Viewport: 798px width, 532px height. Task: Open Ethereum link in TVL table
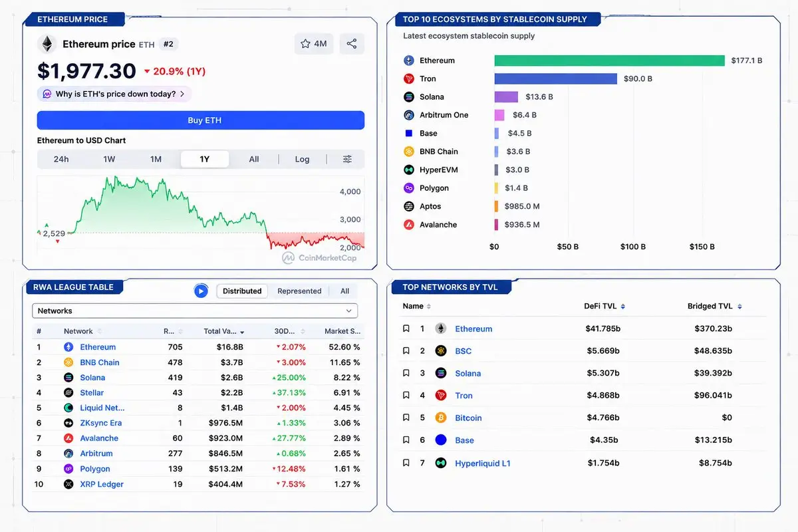[x=473, y=329]
